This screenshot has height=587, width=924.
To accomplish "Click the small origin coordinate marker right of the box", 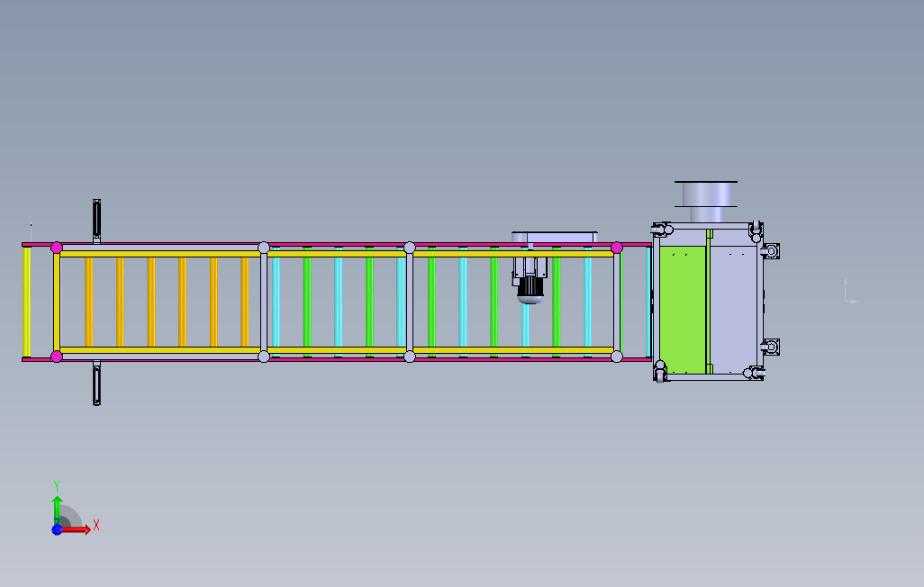I will coord(850,292).
